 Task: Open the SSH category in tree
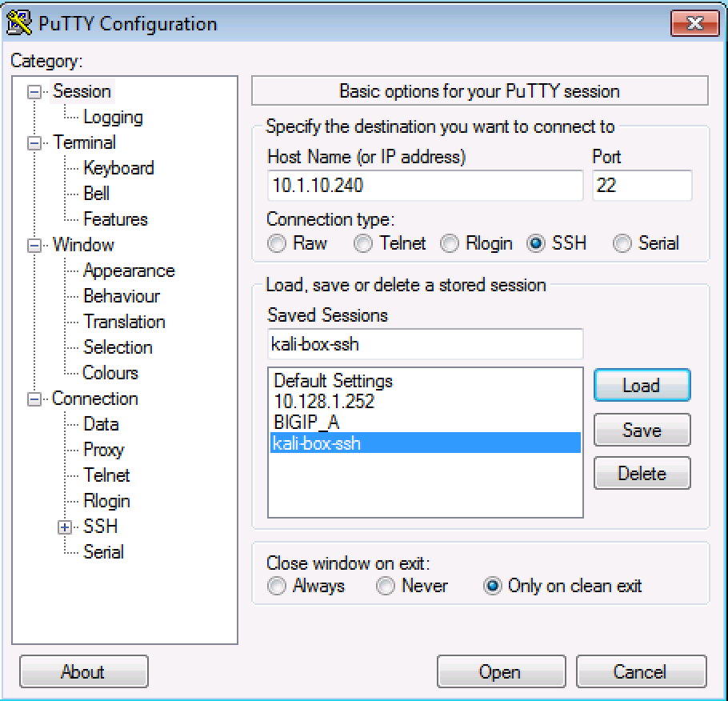point(100,527)
